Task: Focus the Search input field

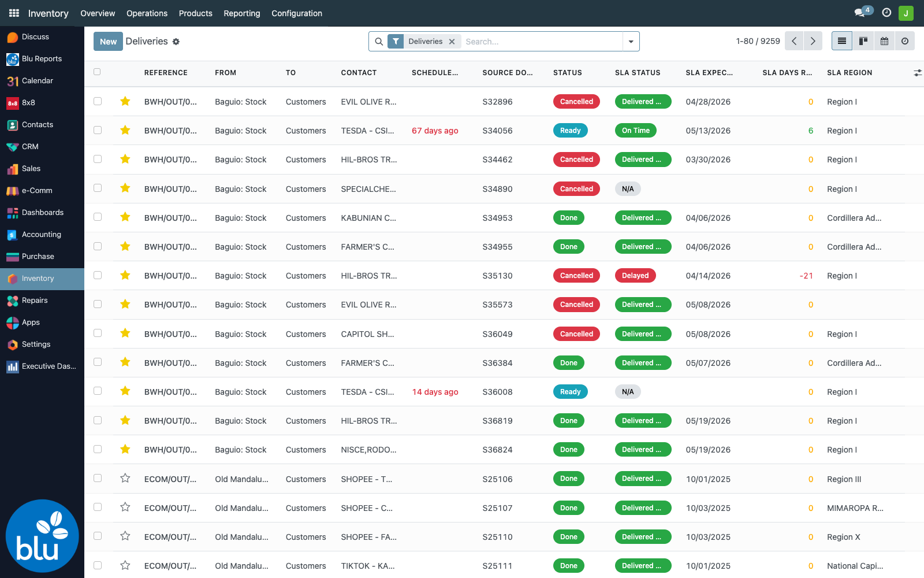Action: [x=542, y=42]
